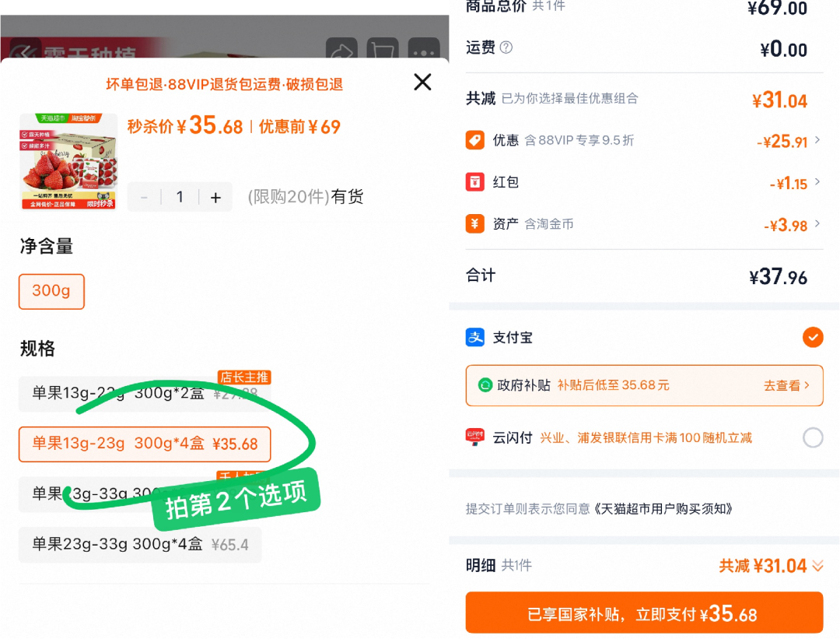The height and width of the screenshot is (639, 840).
Task: Expand the 明细 order detail summary
Action: (816, 566)
